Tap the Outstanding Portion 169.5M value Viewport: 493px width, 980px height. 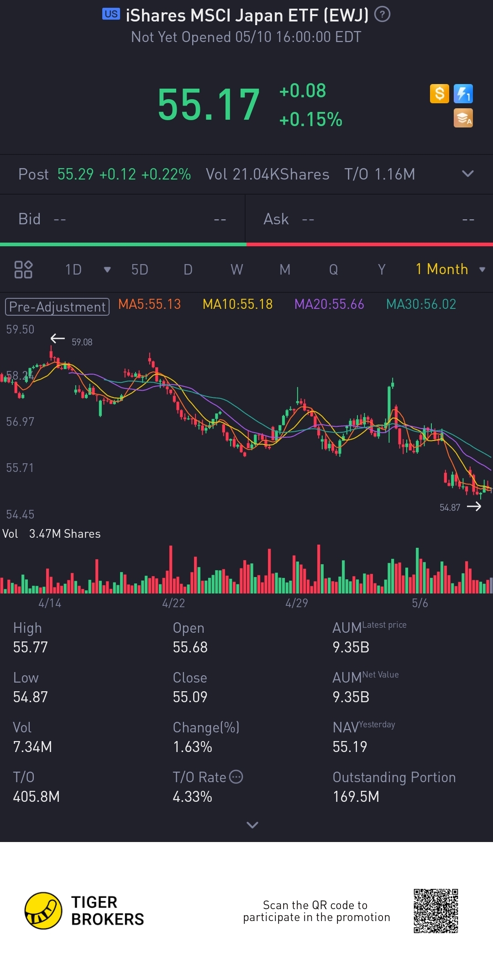click(356, 797)
